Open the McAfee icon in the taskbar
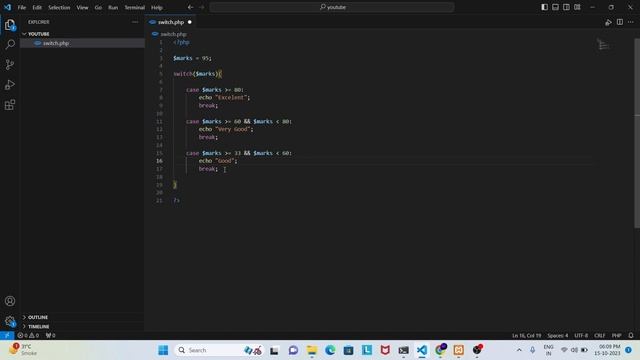The width and height of the screenshot is (640, 360). (x=385, y=350)
